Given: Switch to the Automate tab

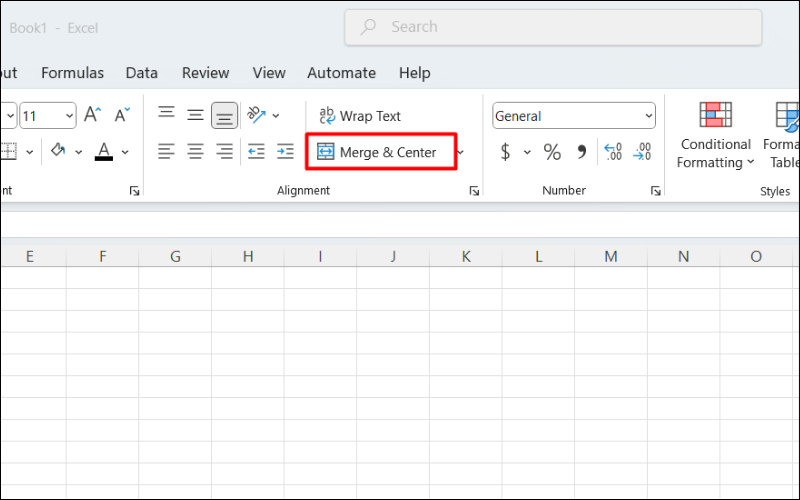Looking at the screenshot, I should 341,73.
